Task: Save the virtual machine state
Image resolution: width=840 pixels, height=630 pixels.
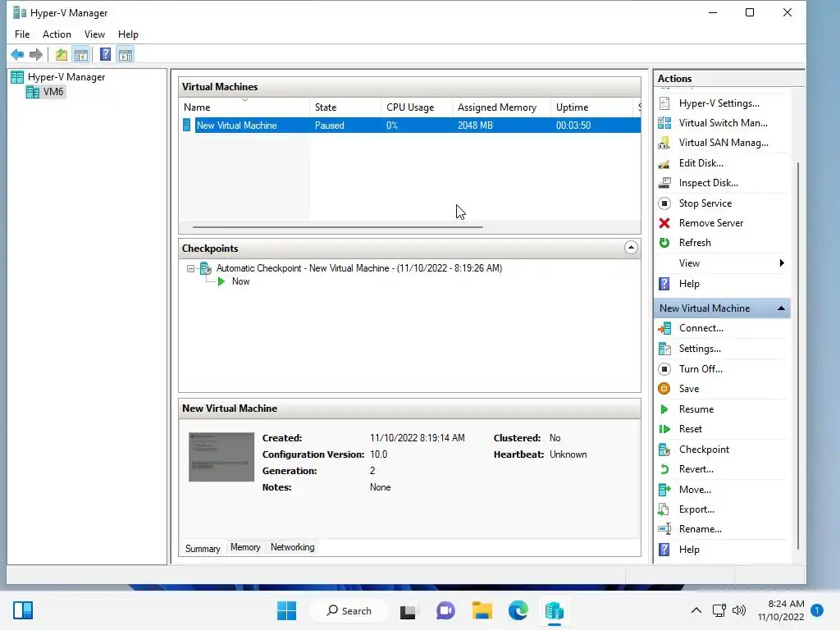Action: pyautogui.click(x=689, y=388)
